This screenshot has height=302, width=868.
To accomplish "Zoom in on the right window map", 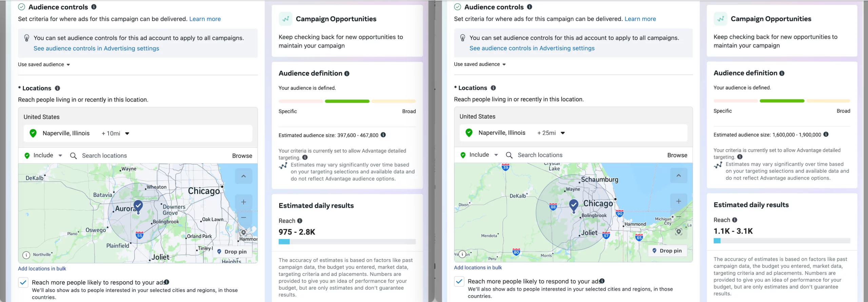I will (679, 201).
